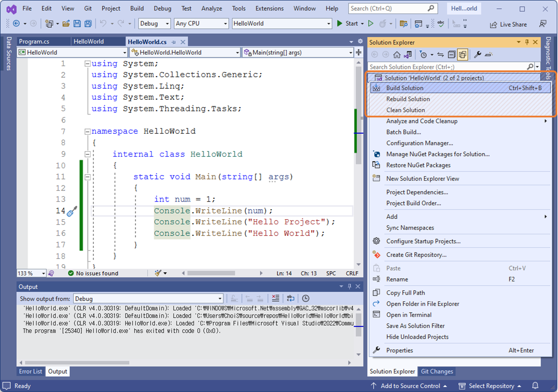Click Solution Explorer Home icon
This screenshot has height=392, width=558.
click(397, 55)
